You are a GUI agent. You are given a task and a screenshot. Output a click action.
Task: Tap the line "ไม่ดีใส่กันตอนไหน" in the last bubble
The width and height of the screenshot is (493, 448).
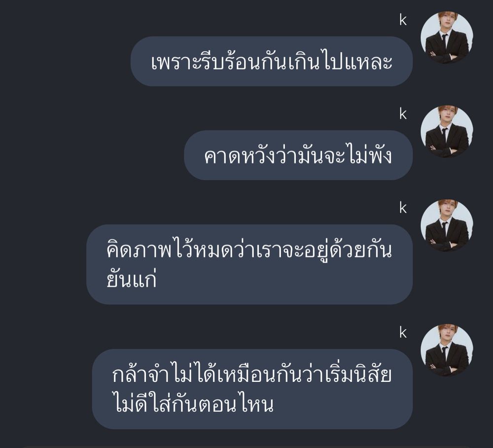[x=193, y=403]
